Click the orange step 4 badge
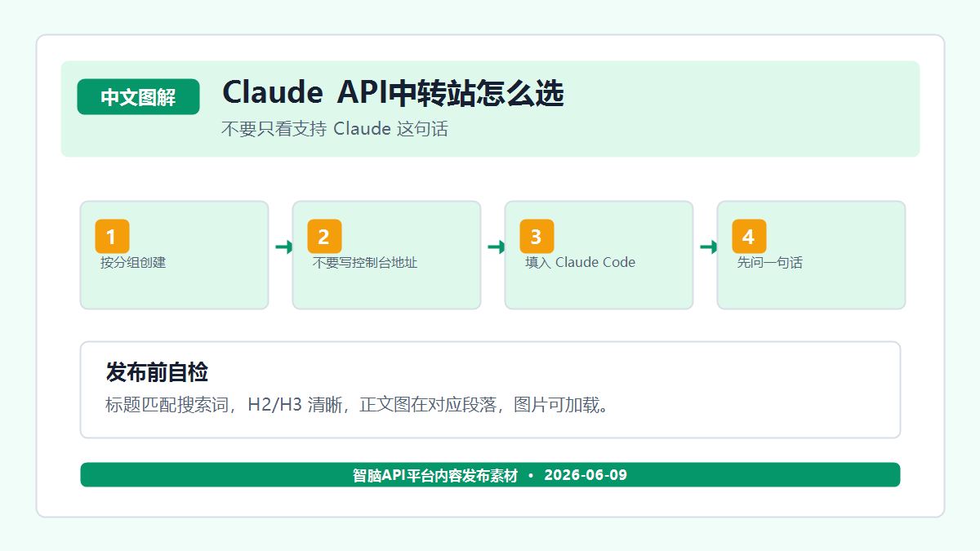Viewport: 980px width, 551px height. [x=749, y=237]
